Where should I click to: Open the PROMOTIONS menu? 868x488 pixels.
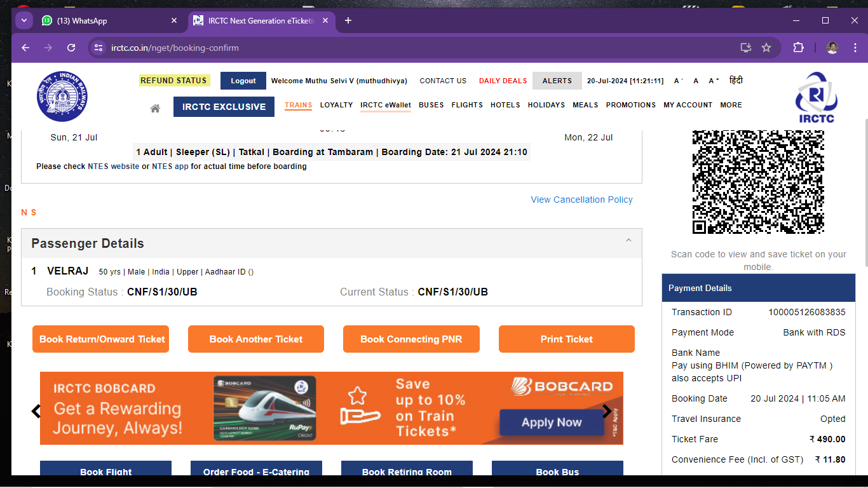point(631,105)
